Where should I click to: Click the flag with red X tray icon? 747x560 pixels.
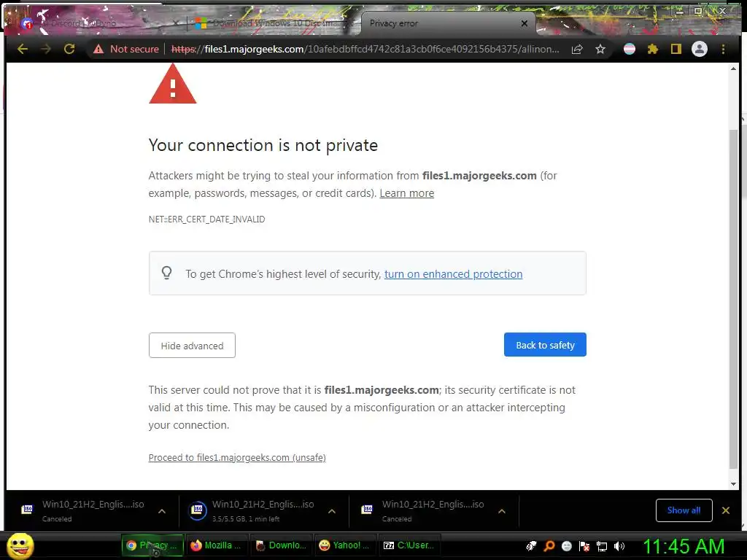584,546
